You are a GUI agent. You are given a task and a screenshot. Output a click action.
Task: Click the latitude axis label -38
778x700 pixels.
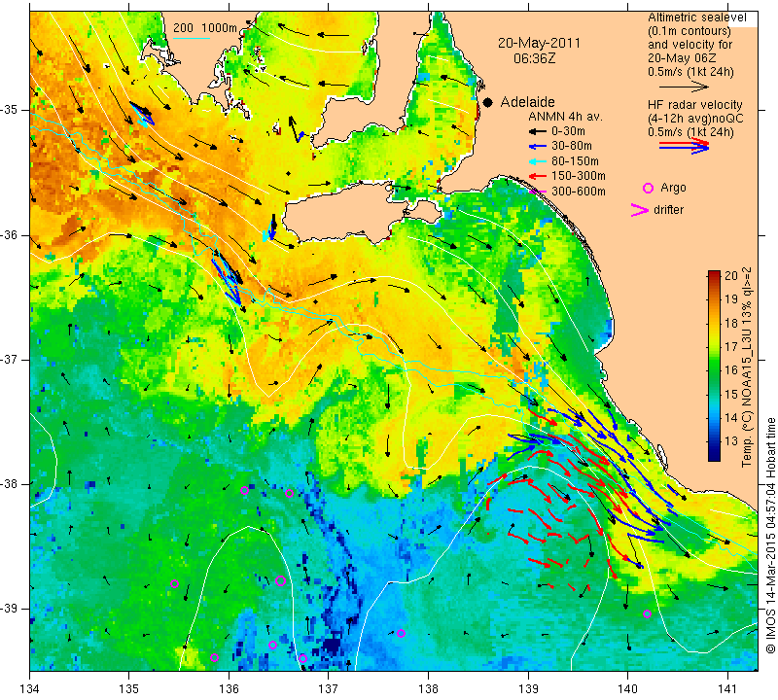tap(10, 483)
